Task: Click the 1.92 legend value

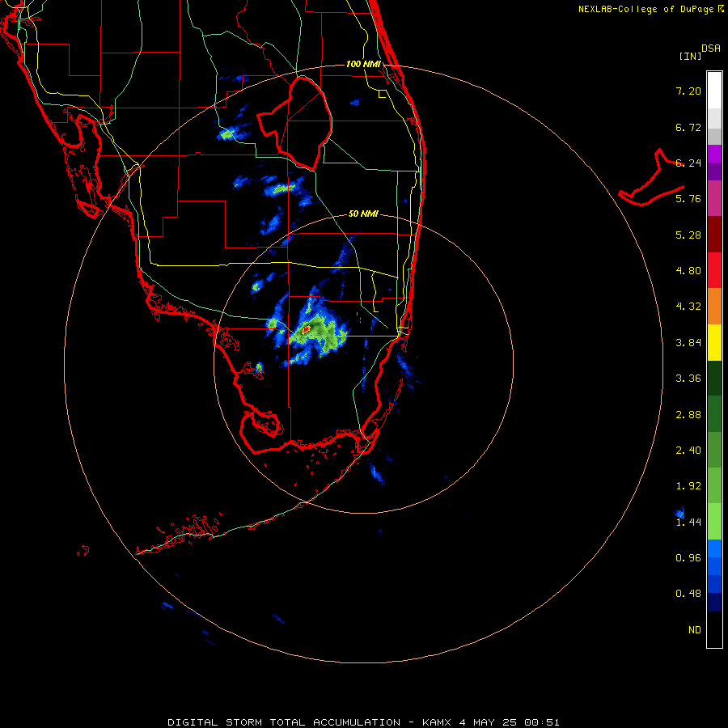Action: (688, 486)
